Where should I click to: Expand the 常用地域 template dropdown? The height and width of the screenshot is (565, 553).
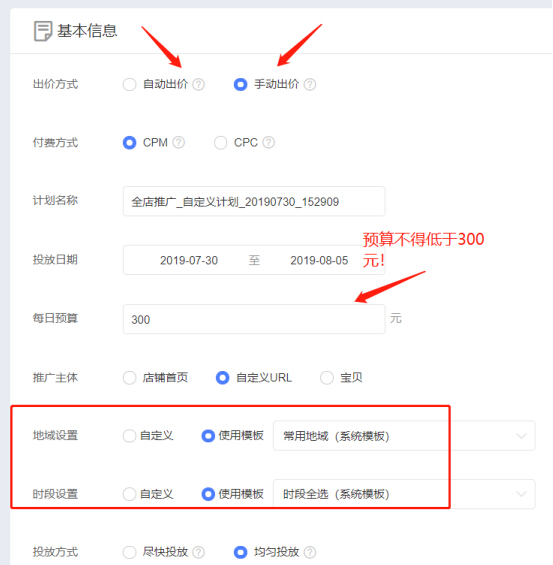click(404, 436)
